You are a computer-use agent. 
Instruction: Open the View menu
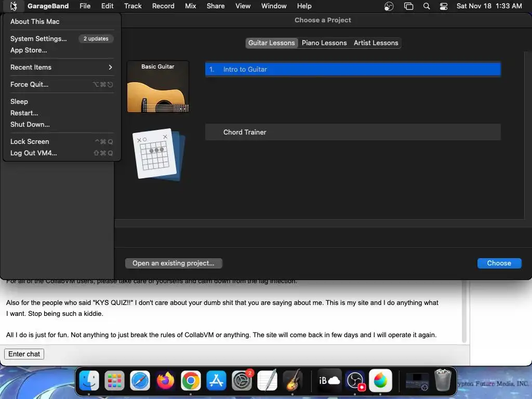tap(243, 6)
